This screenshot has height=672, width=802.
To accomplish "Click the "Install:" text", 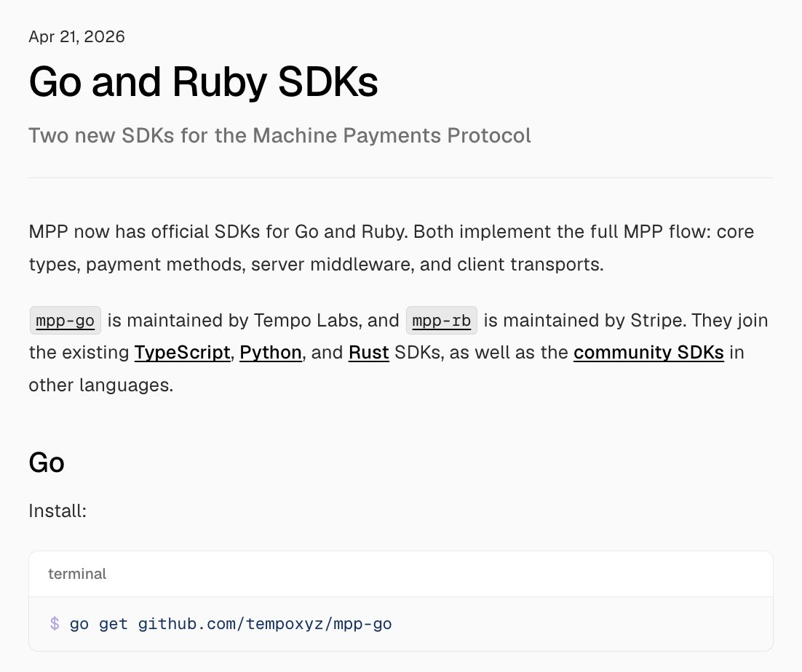I will [x=57, y=511].
